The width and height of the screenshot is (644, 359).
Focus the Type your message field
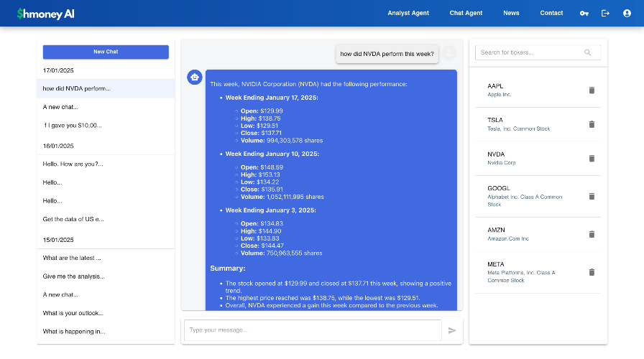[x=313, y=330]
